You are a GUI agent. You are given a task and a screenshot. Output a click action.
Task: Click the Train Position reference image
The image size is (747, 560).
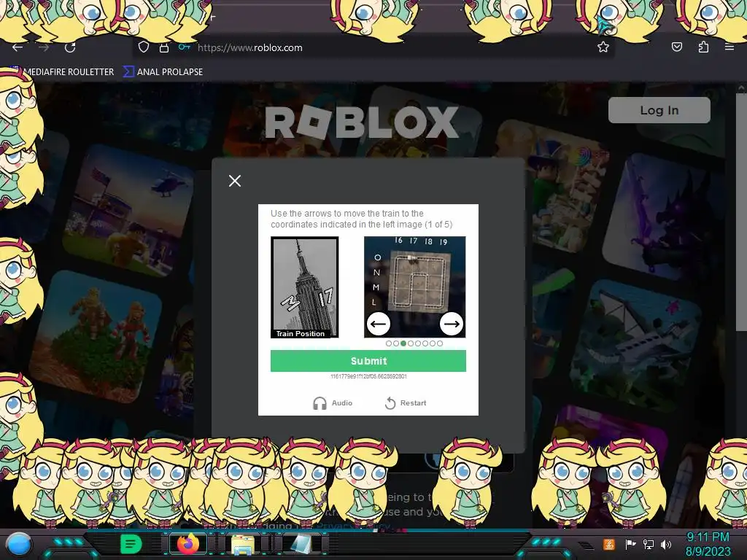coord(304,287)
